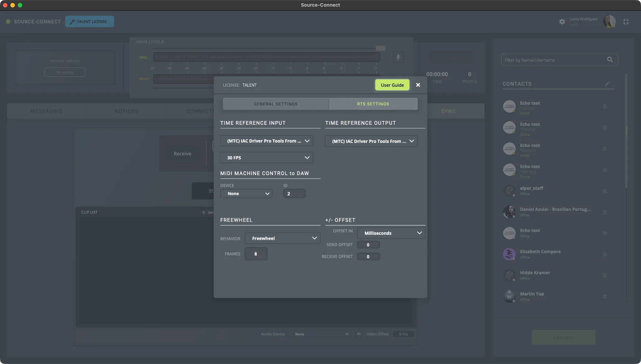Click the contacts list scrollbar
Screen dimensions: 641x364
[x=626, y=131]
